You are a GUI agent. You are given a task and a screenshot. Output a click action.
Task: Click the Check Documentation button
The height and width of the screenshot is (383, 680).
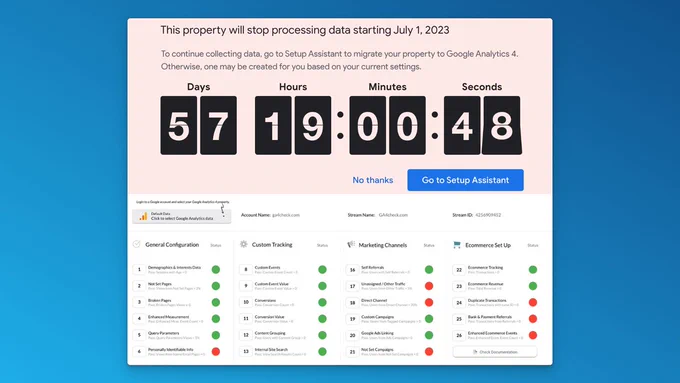(x=495, y=352)
